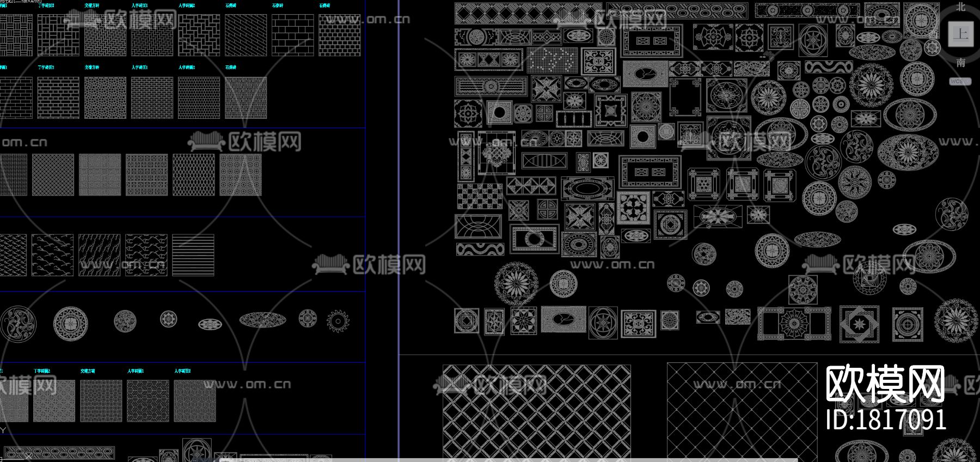Select the checkerboard tile in right pane
The width and height of the screenshot is (980, 462).
click(x=480, y=197)
